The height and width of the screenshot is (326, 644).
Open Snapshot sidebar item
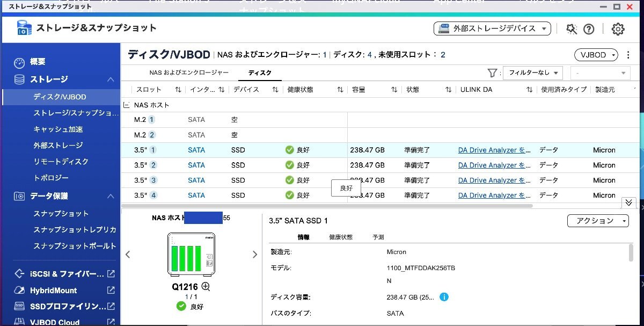pyautogui.click(x=60, y=213)
